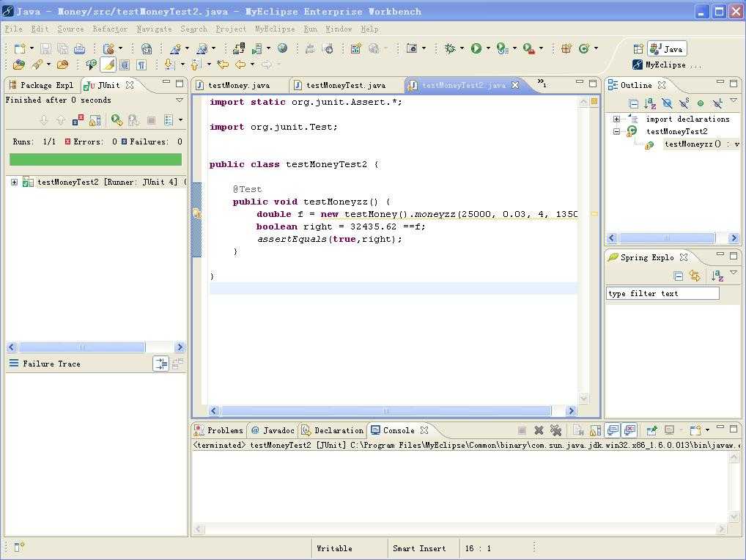Open JUnit view menu triangle
This screenshot has height=560, width=746.
(180, 100)
